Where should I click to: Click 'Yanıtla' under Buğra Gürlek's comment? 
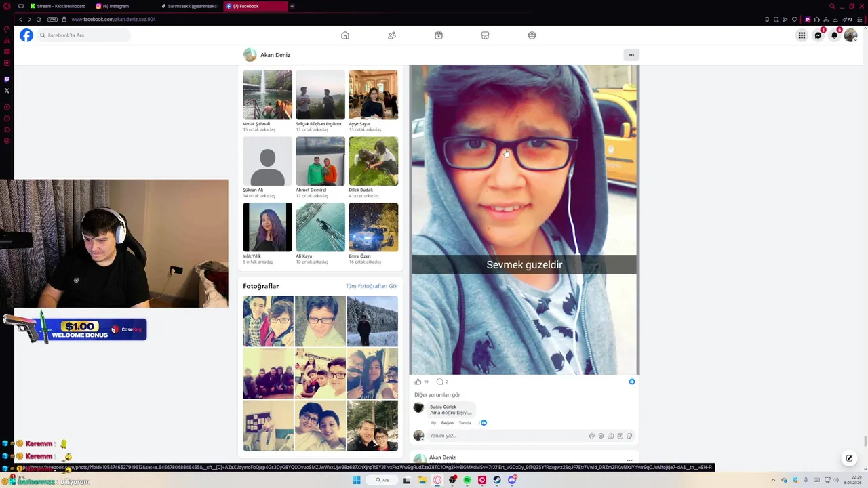coord(465,423)
